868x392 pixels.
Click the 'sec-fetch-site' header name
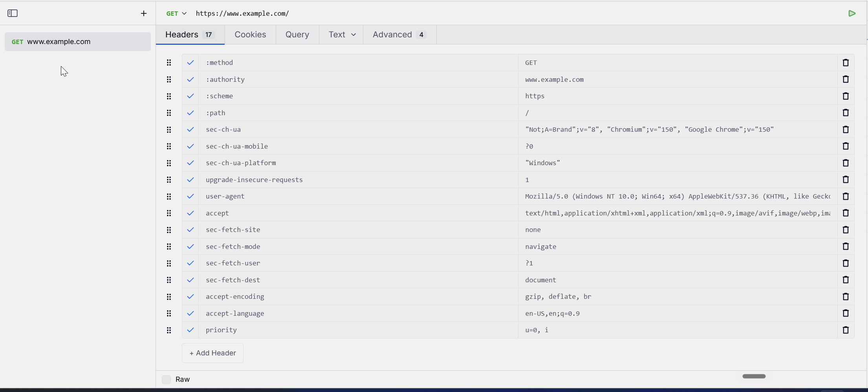[x=233, y=230]
